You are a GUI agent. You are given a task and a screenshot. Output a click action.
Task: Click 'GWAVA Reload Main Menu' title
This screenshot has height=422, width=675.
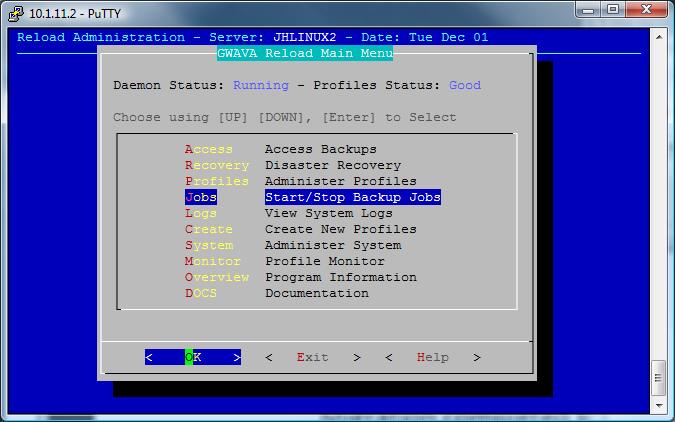[x=305, y=53]
